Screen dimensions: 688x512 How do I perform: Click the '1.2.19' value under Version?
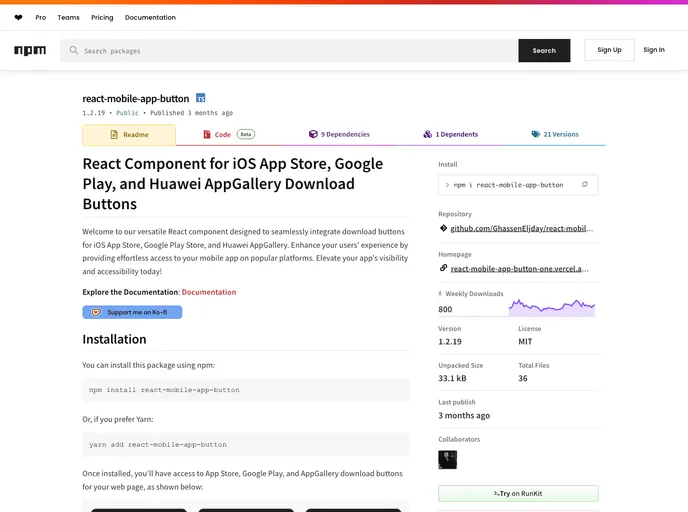coord(450,341)
